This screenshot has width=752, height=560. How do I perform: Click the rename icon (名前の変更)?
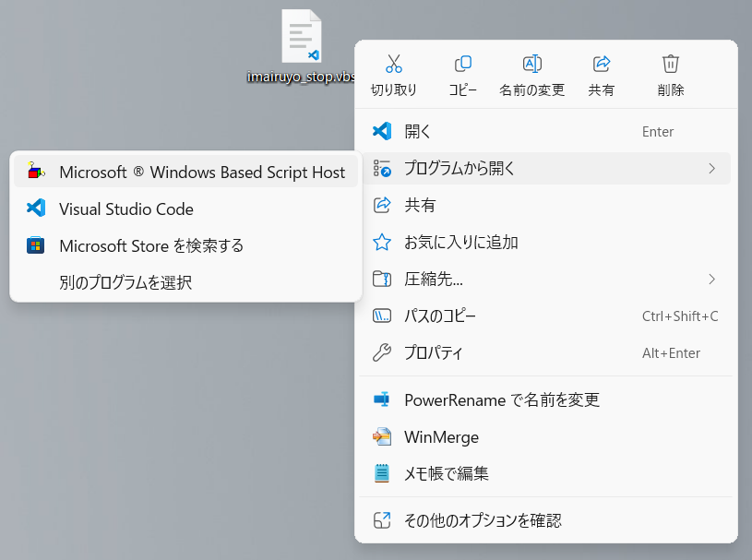tap(531, 64)
